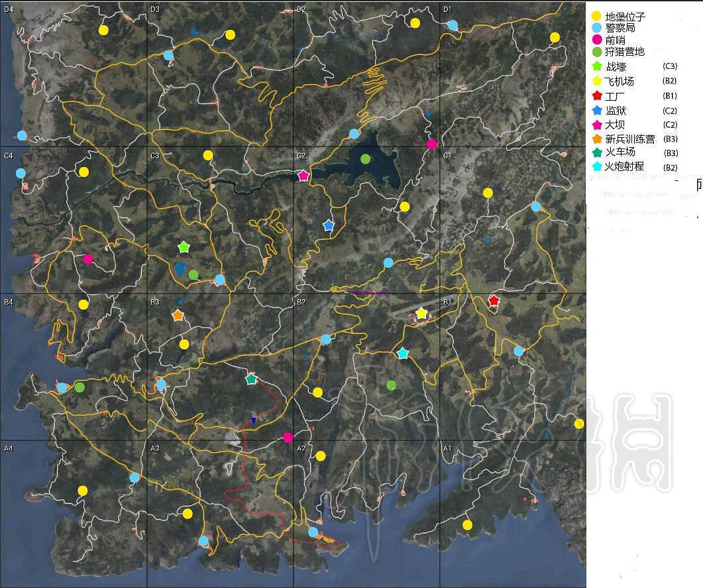Click the small blue arrow on the red route
Screen dimensions: 703x588
[x=253, y=421]
